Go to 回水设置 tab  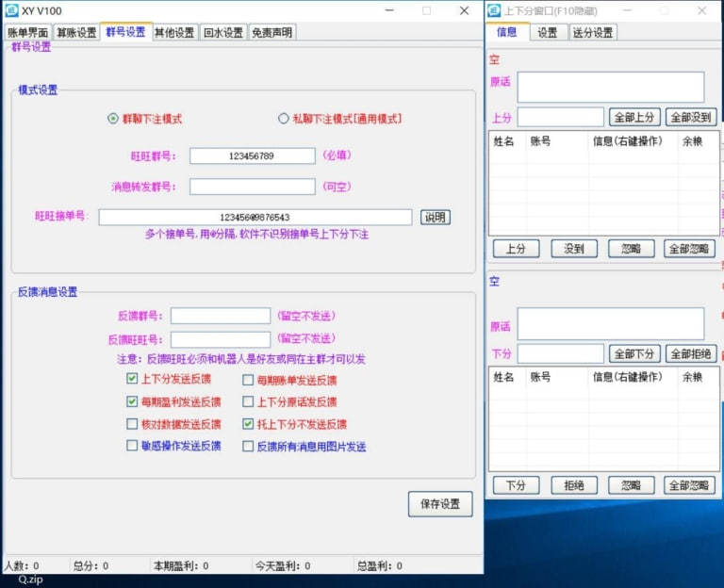tap(223, 32)
